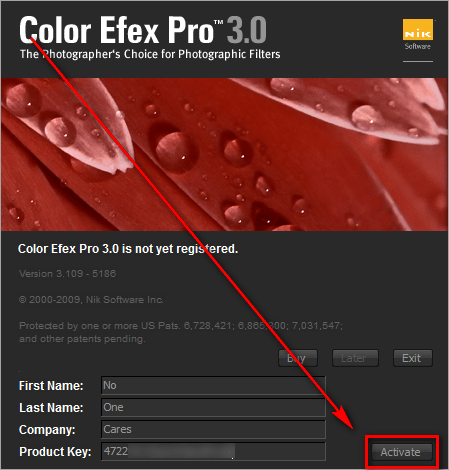449x470 pixels.
Task: Choose the Later button
Action: coord(355,358)
